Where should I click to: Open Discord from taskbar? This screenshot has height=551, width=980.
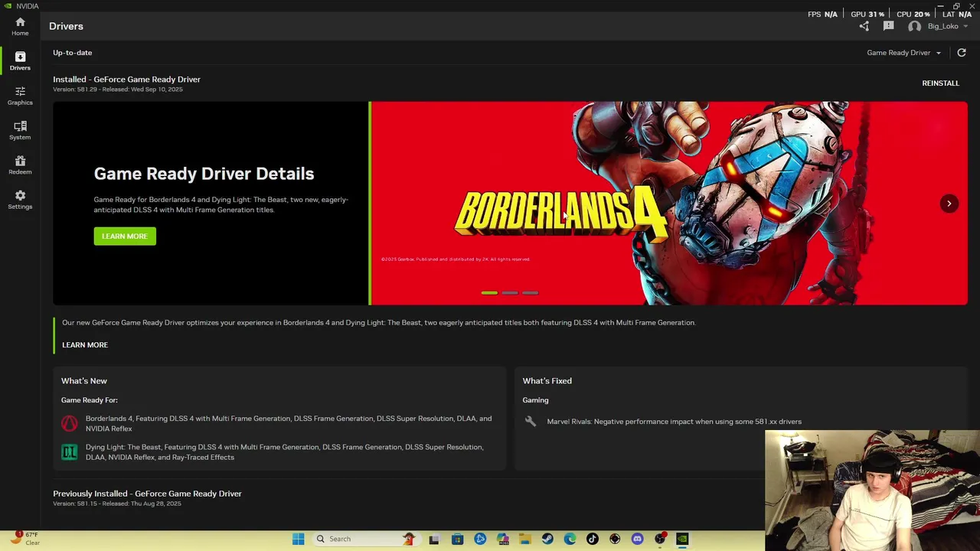coord(637,539)
